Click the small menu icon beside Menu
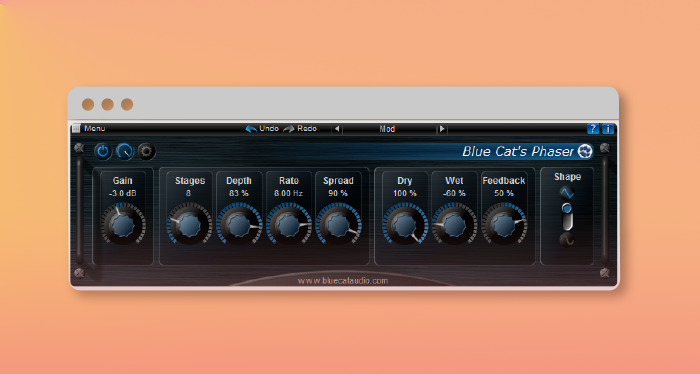Image resolution: width=700 pixels, height=374 pixels. tap(76, 129)
